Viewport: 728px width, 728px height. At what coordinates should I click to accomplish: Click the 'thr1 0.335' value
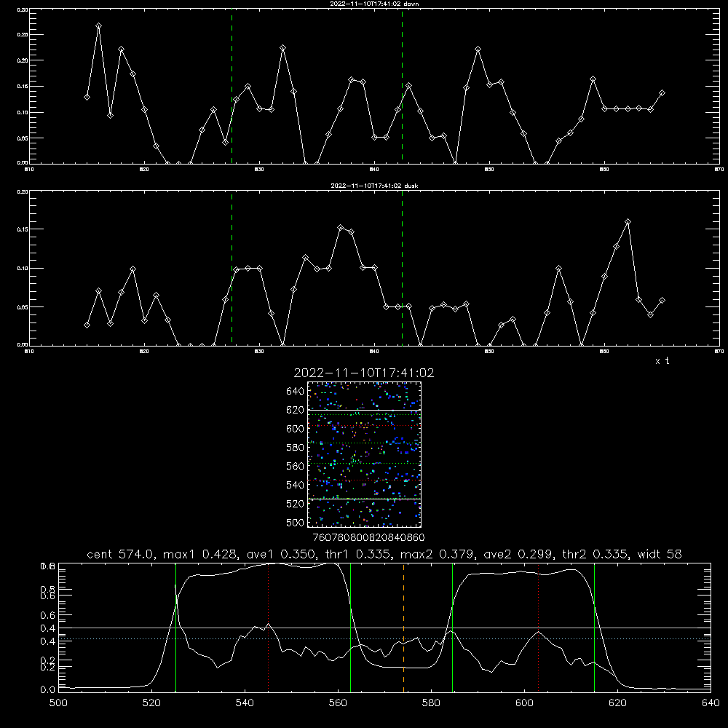tap(360, 554)
